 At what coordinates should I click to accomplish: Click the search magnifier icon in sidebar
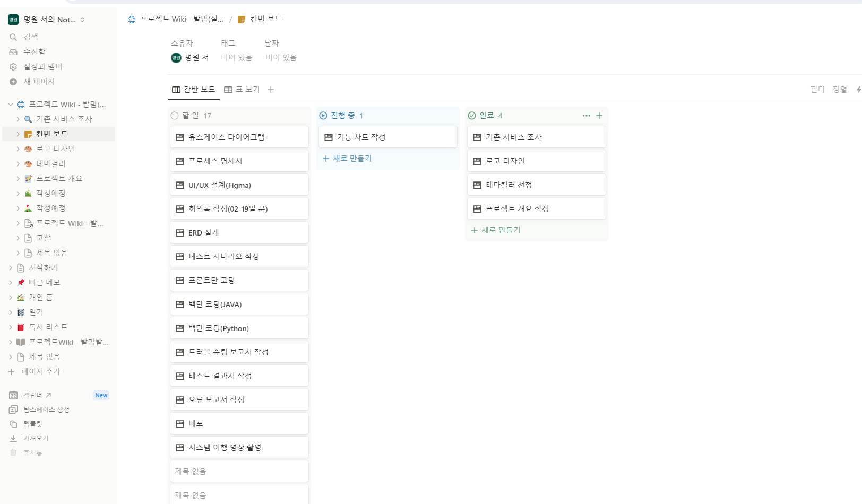(x=13, y=37)
